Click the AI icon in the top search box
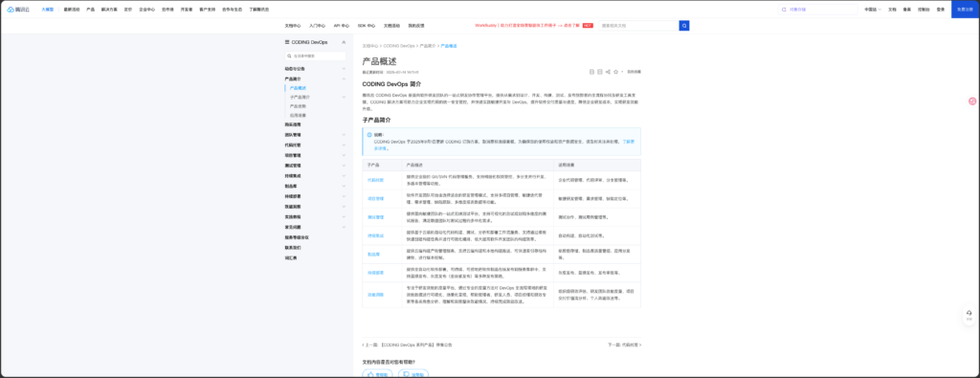 (x=784, y=10)
